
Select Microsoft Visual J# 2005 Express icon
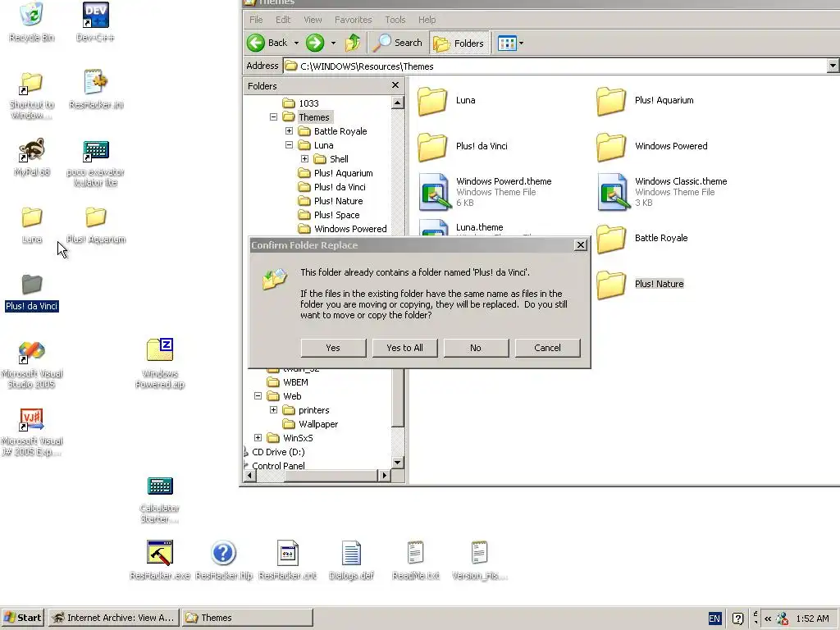pos(32,420)
